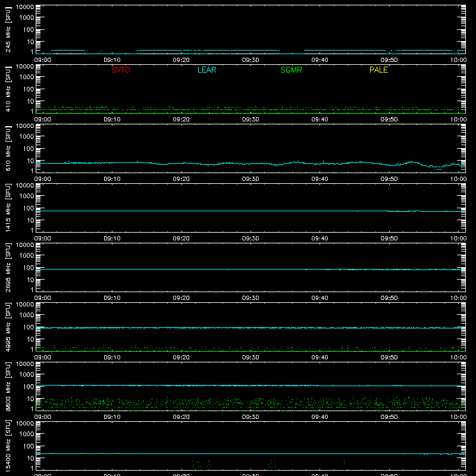476x476 pixels.
Task: Click the 1000 tick on 4995 MHz axis
Action: click(x=27, y=315)
